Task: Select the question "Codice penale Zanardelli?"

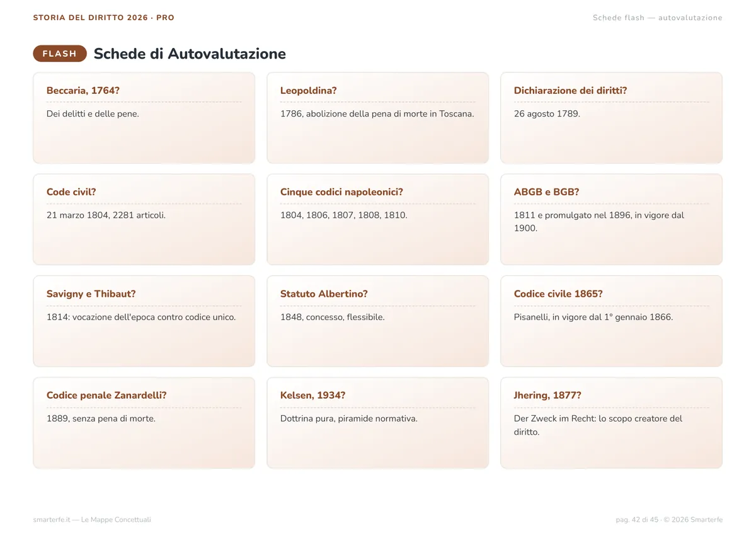Action: click(x=106, y=396)
